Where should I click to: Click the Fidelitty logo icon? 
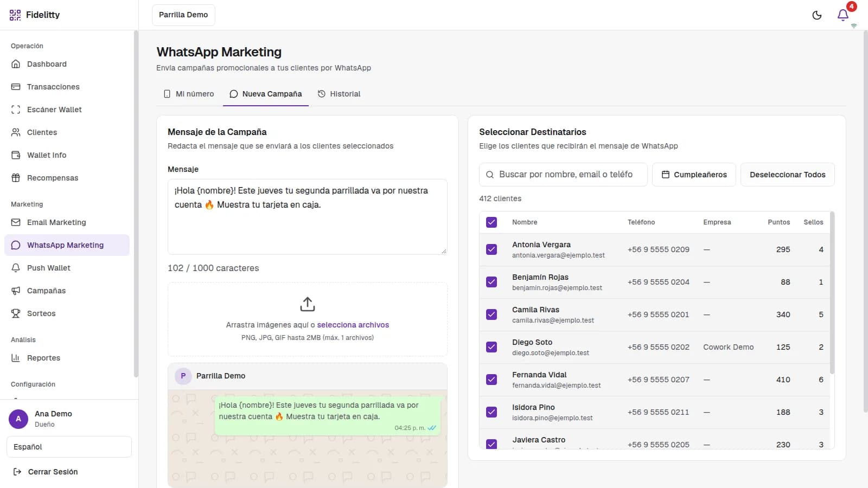tap(15, 15)
